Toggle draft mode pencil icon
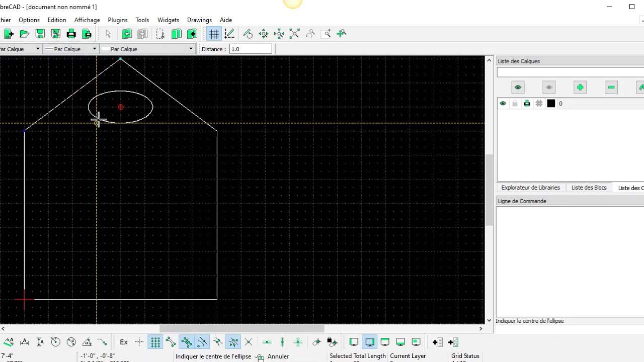 [x=229, y=34]
